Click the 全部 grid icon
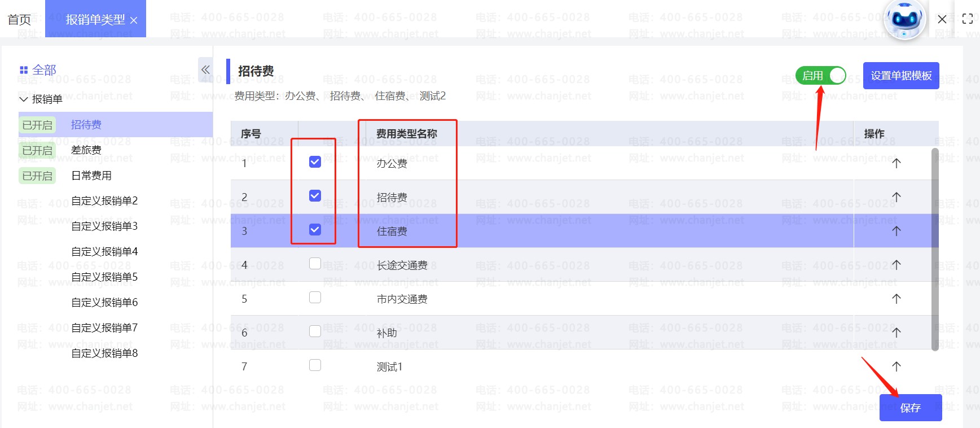This screenshot has height=428, width=980. [24, 70]
